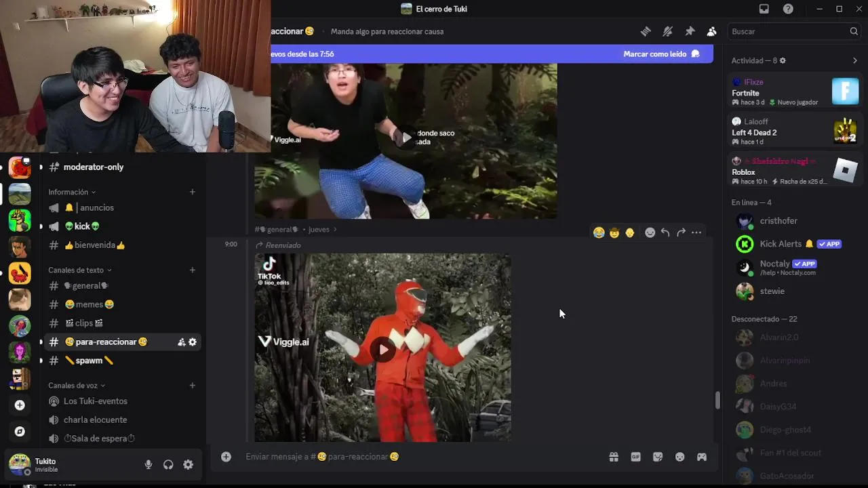868x488 pixels.
Task: Open memes channel
Action: 122,304
